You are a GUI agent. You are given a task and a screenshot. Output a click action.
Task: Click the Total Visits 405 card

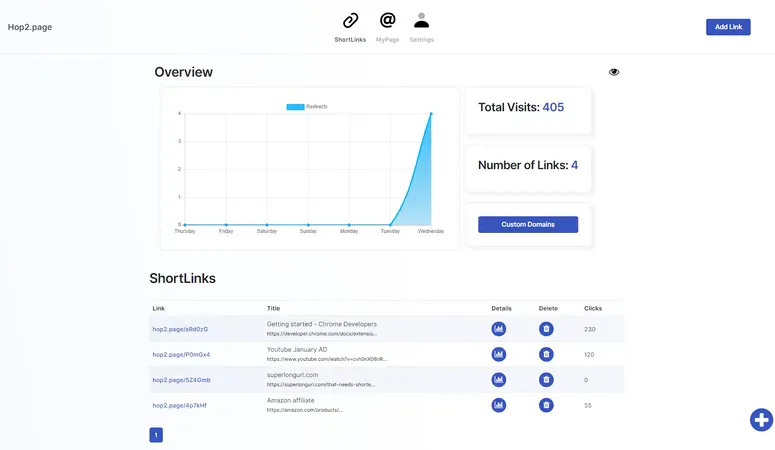(x=528, y=110)
